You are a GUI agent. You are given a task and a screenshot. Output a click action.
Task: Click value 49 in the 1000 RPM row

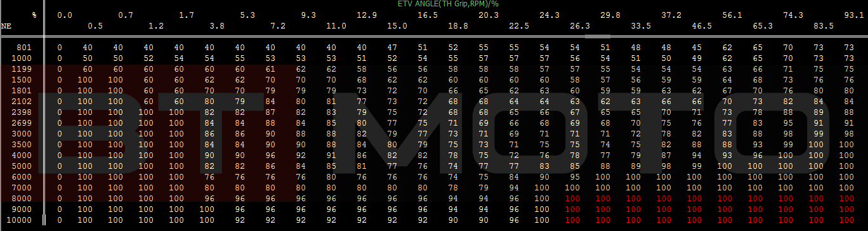point(697,58)
